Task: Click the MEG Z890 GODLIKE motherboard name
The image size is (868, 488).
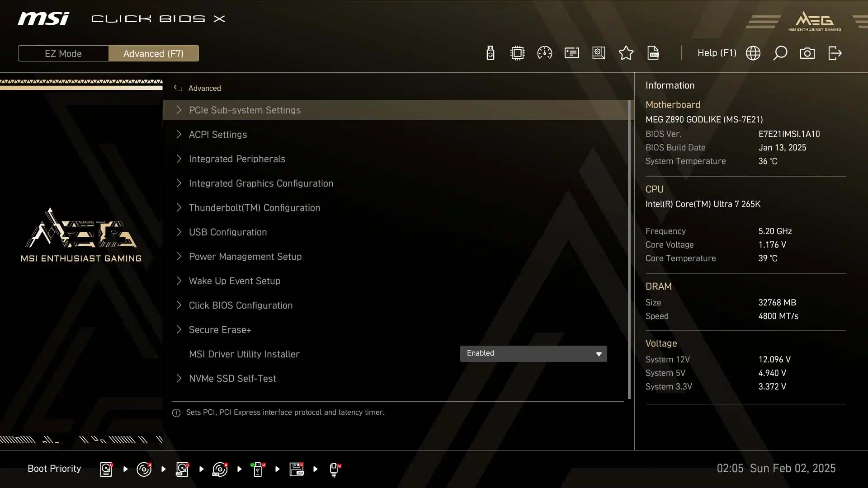Action: 704,119
